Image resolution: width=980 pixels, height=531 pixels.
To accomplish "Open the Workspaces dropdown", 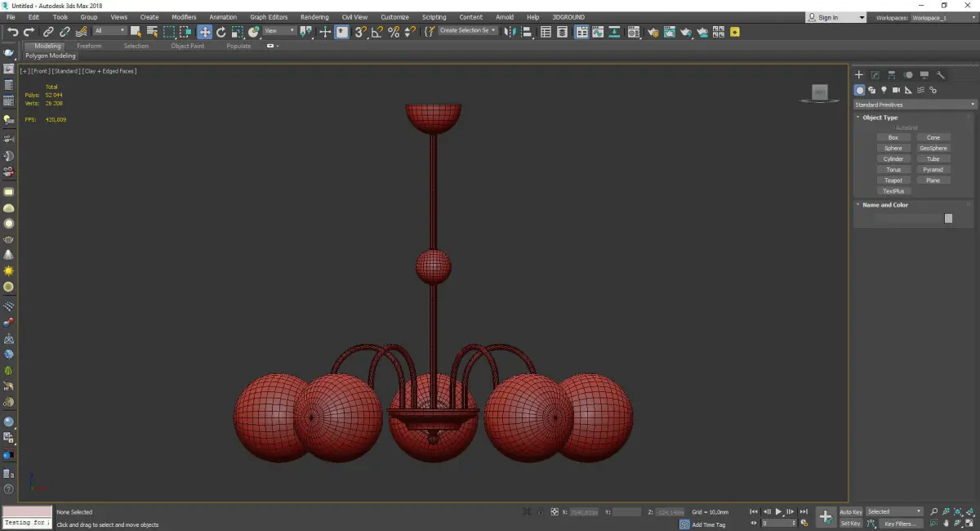I will click(x=943, y=17).
